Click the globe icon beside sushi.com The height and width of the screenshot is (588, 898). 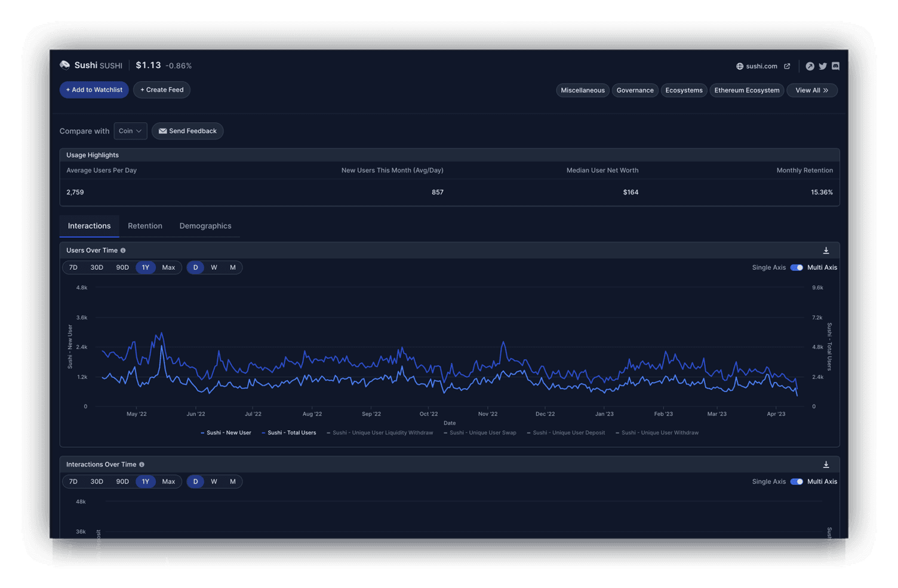740,66
